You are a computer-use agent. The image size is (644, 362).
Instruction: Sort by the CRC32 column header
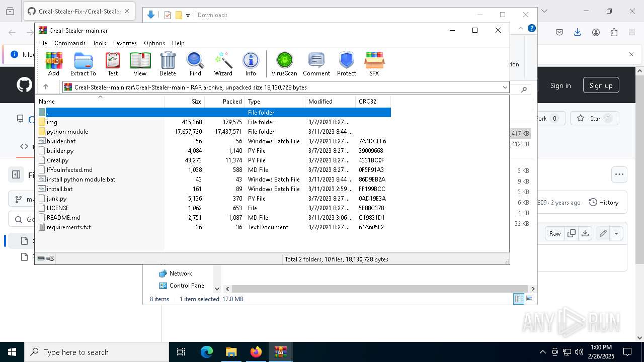coord(373,102)
